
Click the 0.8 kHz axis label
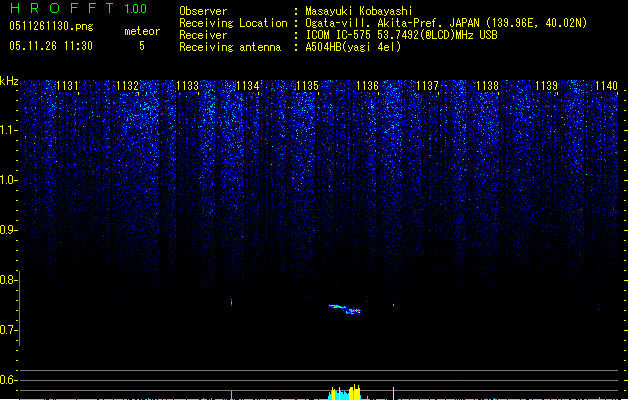click(8, 280)
